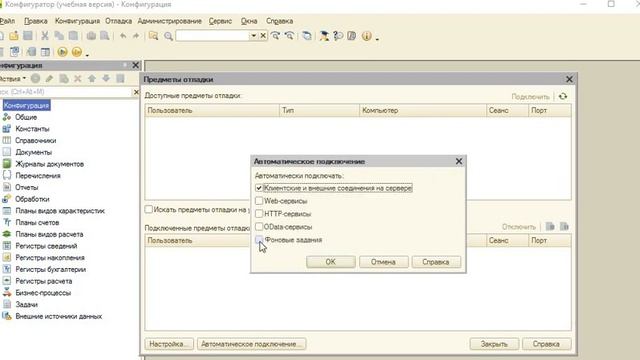Open the Отладка menu
This screenshot has height=360, width=640.
click(118, 21)
